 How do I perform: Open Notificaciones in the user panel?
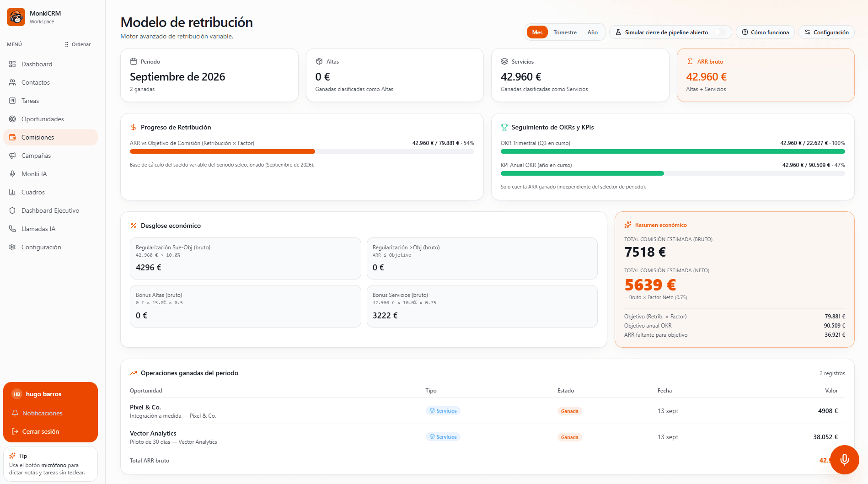click(x=50, y=413)
